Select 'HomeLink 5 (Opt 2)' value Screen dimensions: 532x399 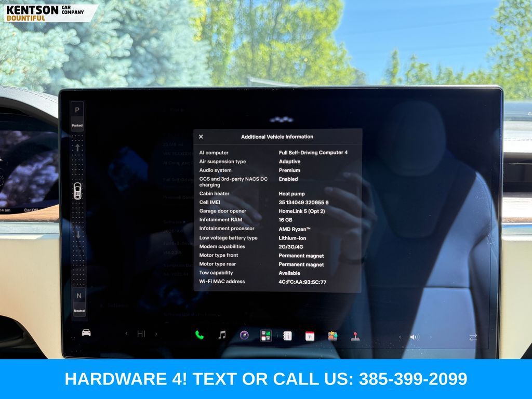[302, 211]
